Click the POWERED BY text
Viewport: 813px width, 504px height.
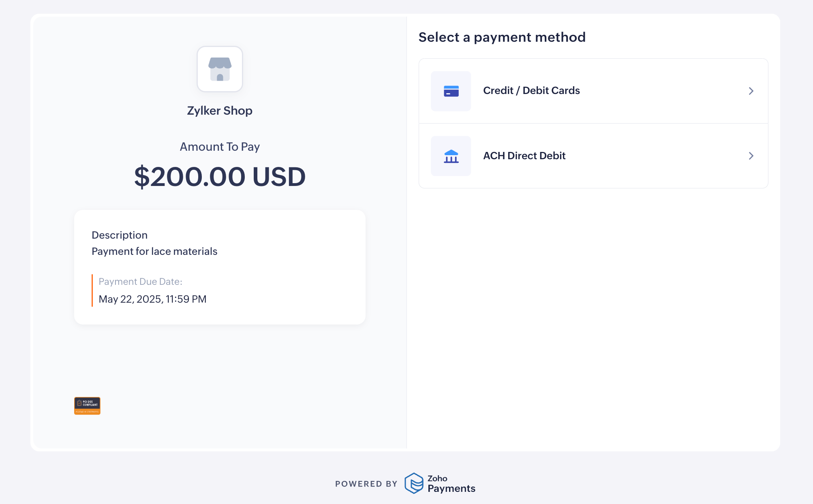(x=366, y=484)
